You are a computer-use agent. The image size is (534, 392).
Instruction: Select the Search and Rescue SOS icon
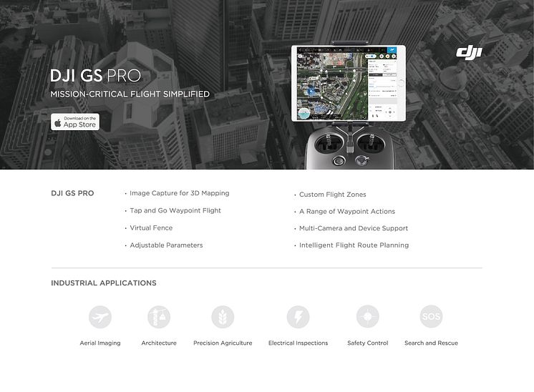pos(431,316)
